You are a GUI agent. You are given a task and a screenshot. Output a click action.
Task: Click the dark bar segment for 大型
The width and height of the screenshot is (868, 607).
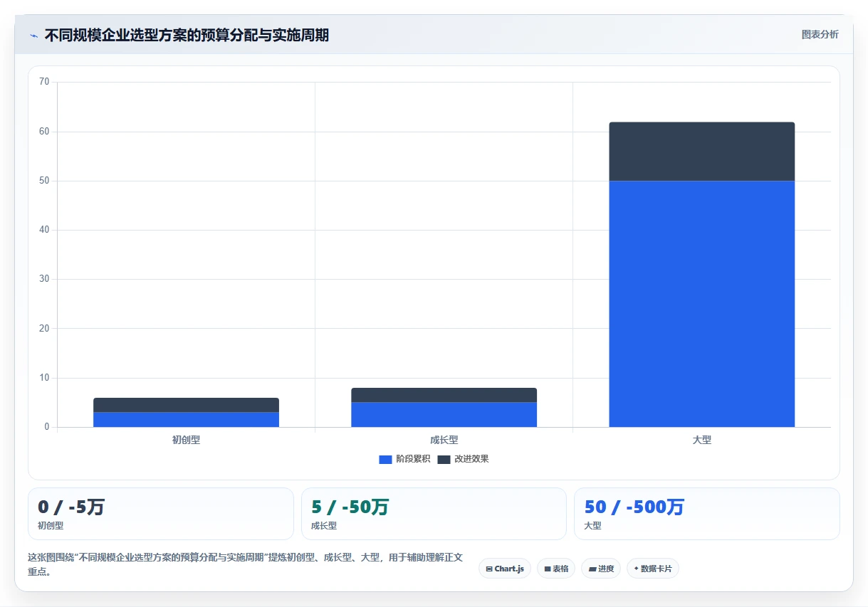(x=701, y=152)
